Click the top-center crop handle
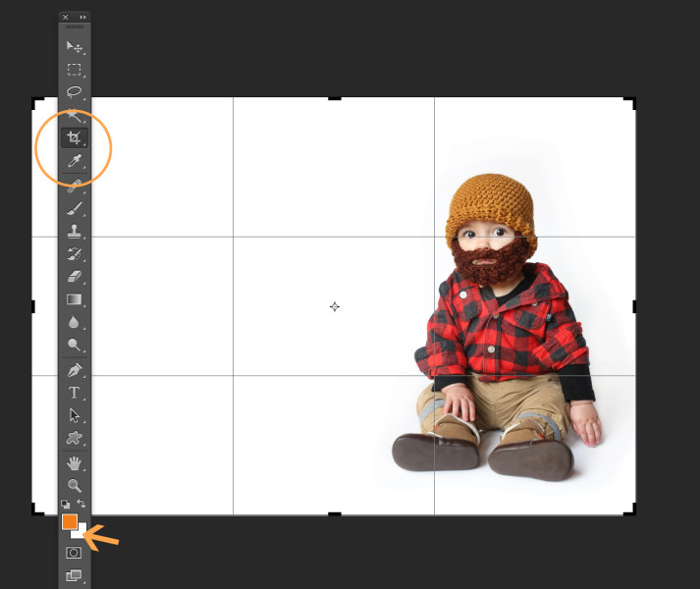 click(335, 98)
